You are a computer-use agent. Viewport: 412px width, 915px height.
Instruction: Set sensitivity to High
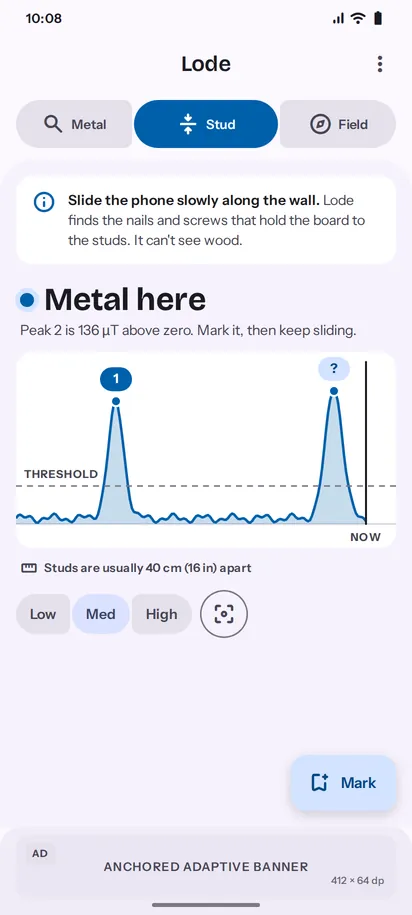(x=162, y=614)
